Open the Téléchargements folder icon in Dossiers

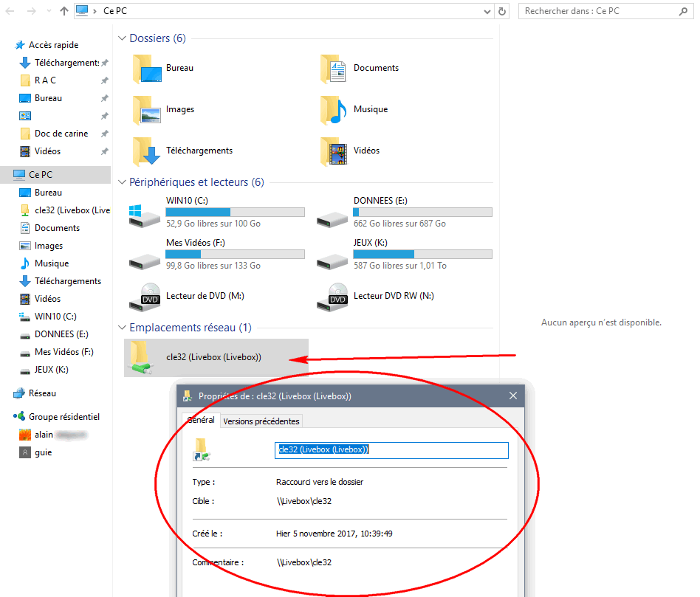click(147, 151)
